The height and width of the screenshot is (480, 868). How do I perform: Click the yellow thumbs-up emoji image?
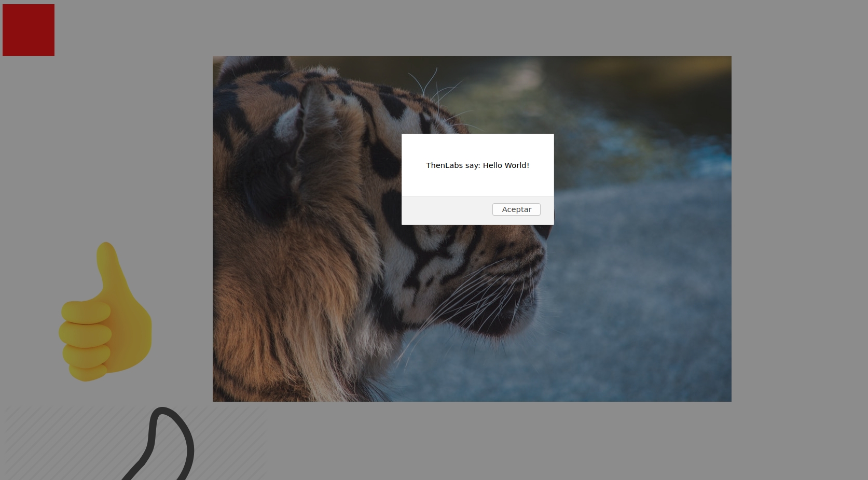click(x=105, y=312)
